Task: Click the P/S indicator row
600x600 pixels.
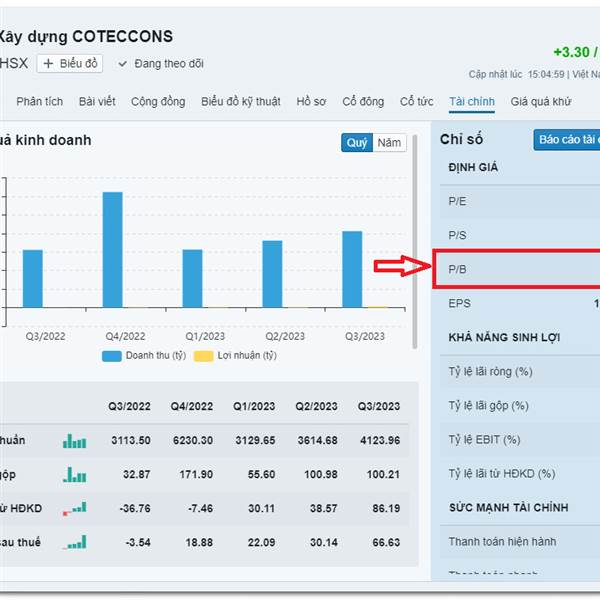Action: (x=520, y=235)
